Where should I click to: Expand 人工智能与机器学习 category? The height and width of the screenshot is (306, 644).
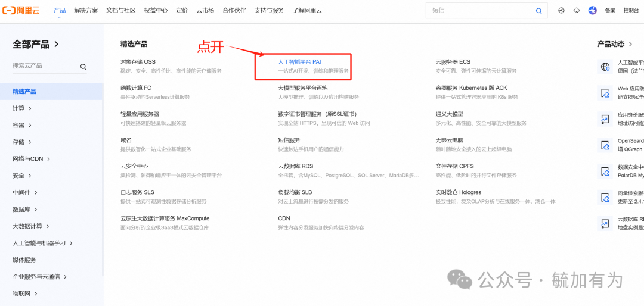pos(43,243)
